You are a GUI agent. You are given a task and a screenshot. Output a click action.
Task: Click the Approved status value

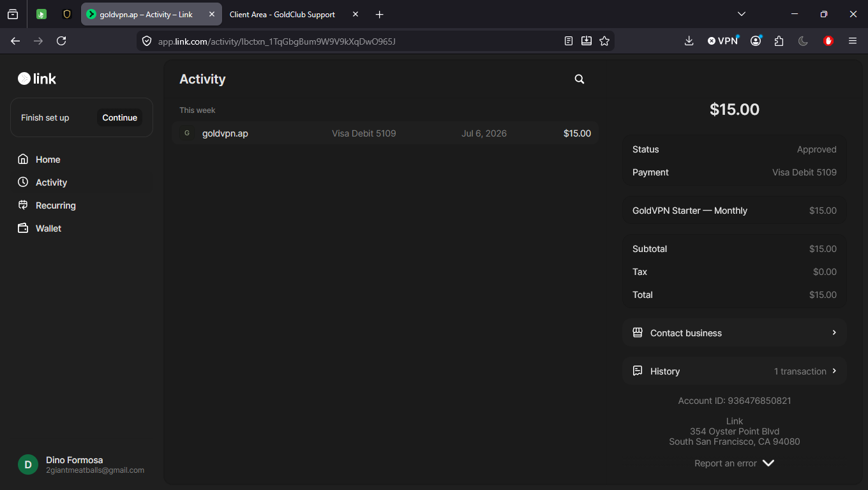(x=816, y=149)
